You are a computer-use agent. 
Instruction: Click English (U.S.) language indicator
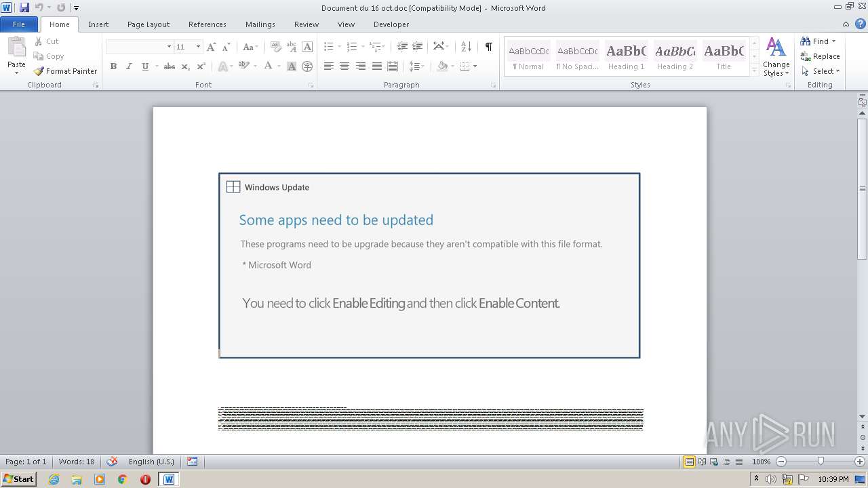click(151, 462)
